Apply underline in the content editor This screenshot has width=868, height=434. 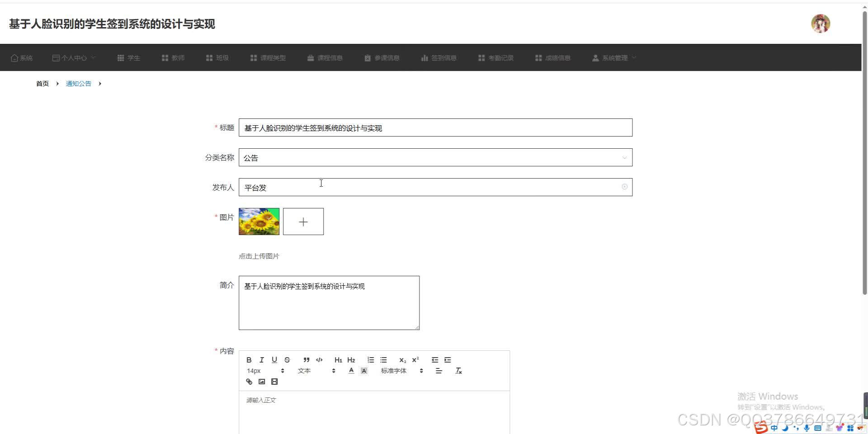click(x=274, y=360)
